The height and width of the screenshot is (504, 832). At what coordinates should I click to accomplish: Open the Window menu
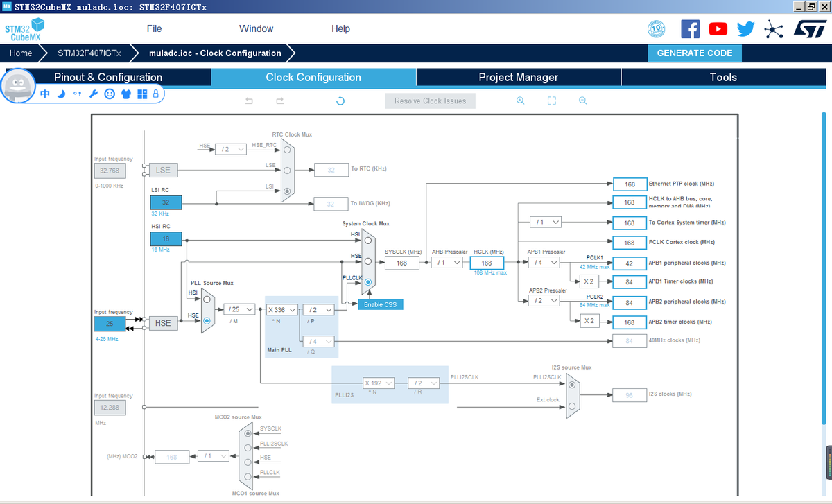click(x=256, y=28)
